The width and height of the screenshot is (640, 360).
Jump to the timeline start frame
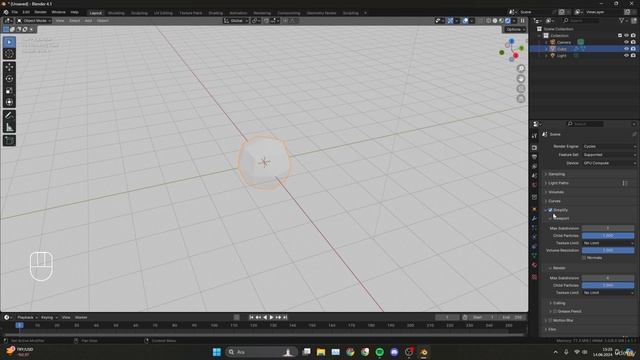(251, 317)
